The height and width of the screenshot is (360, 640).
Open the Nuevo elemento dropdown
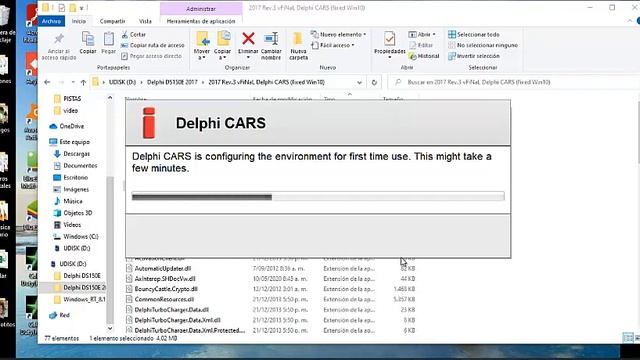(338, 35)
